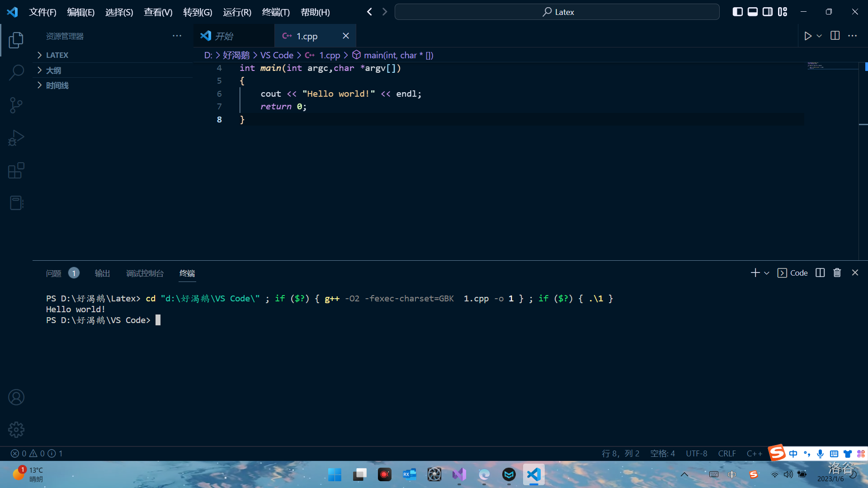Screen dimensions: 868x488
Task: Open the Manage settings gear
Action: coord(16,430)
